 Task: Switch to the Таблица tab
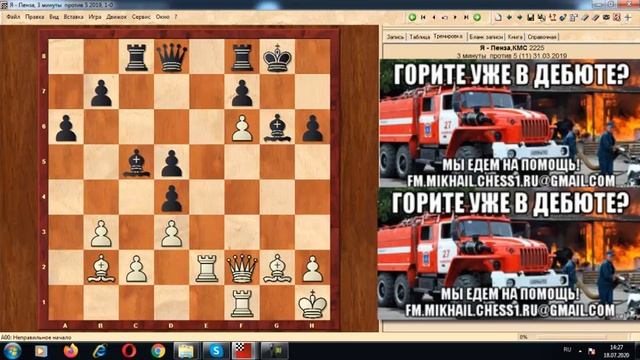pos(420,37)
